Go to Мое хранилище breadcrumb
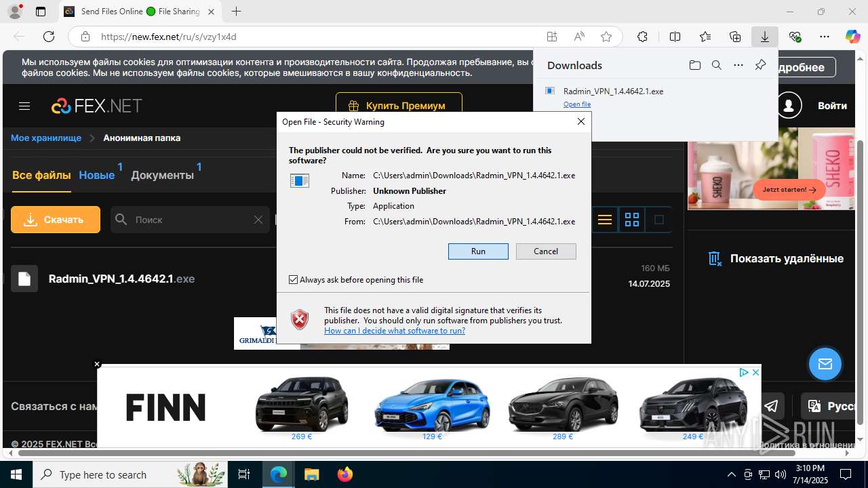 point(46,138)
